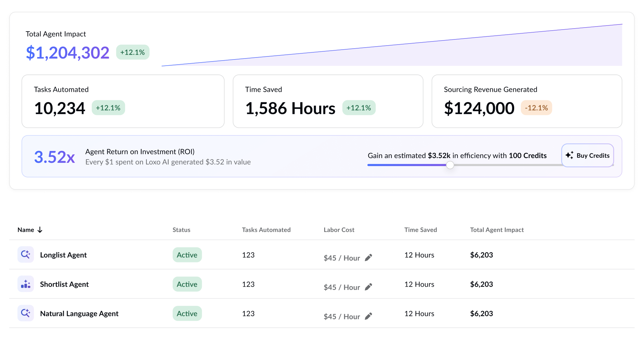Open the Longlist Agent row name

tap(63, 255)
